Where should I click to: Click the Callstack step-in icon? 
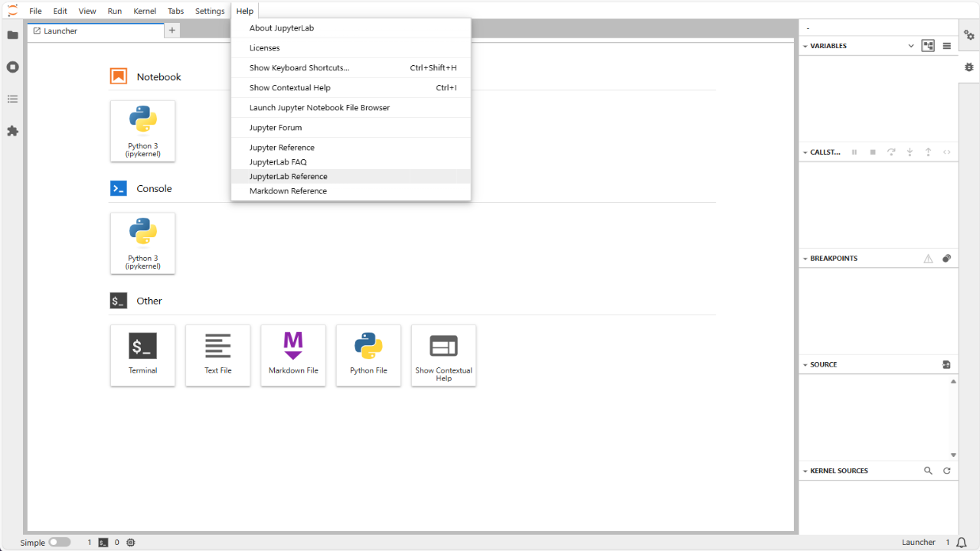click(910, 152)
